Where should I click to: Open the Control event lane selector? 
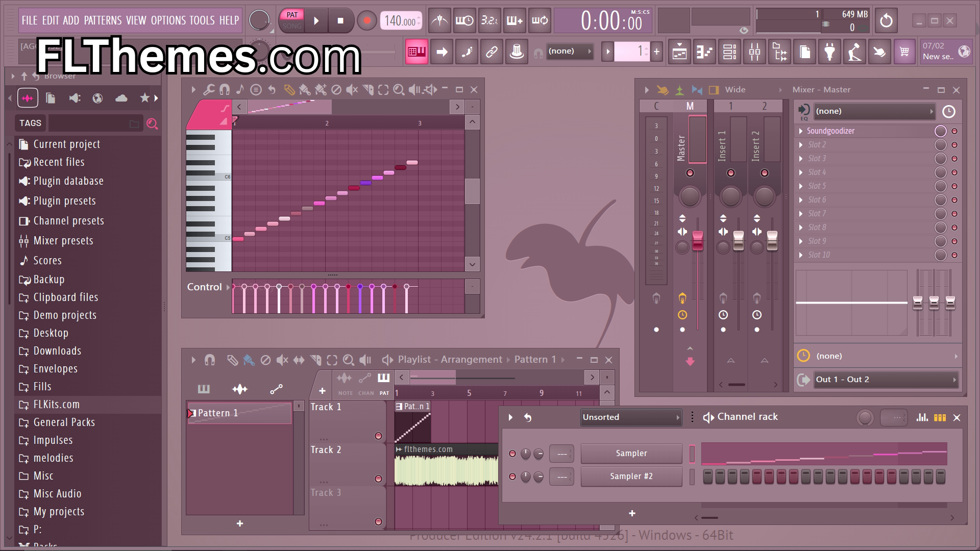pyautogui.click(x=208, y=287)
